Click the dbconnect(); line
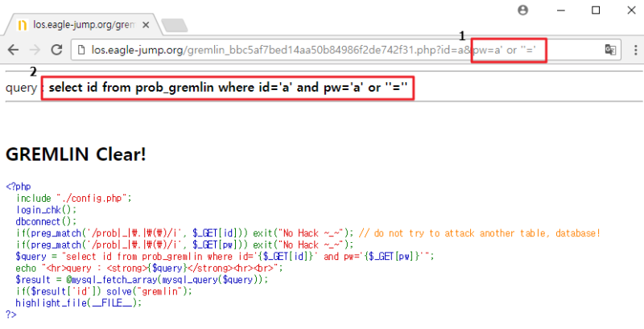This screenshot has height=329, width=644. [46, 222]
